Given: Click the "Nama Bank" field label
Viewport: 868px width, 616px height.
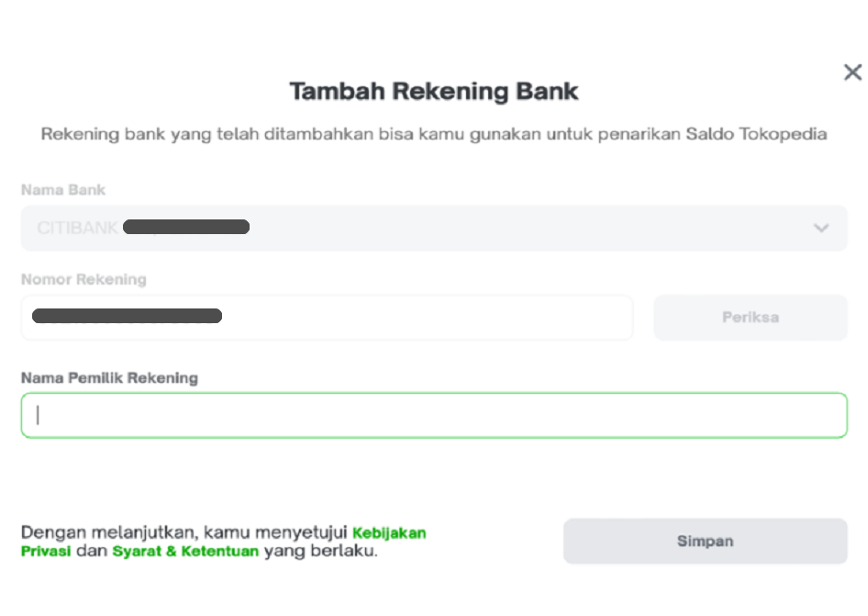Looking at the screenshot, I should click(x=63, y=190).
